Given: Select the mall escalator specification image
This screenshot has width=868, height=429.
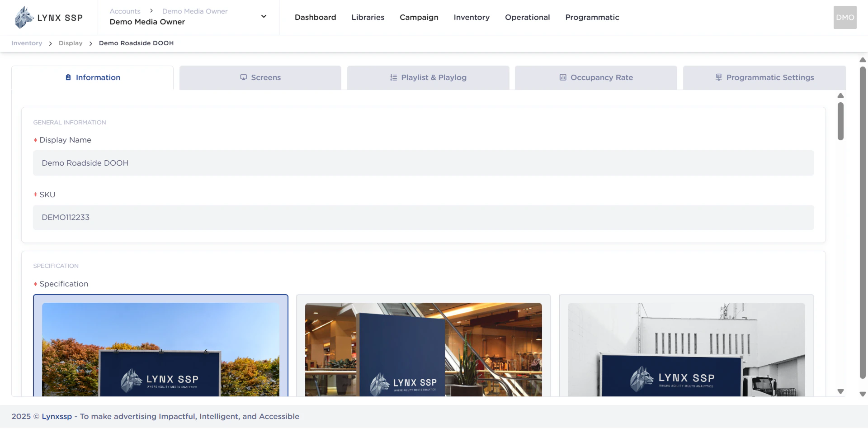Looking at the screenshot, I should coord(423,348).
